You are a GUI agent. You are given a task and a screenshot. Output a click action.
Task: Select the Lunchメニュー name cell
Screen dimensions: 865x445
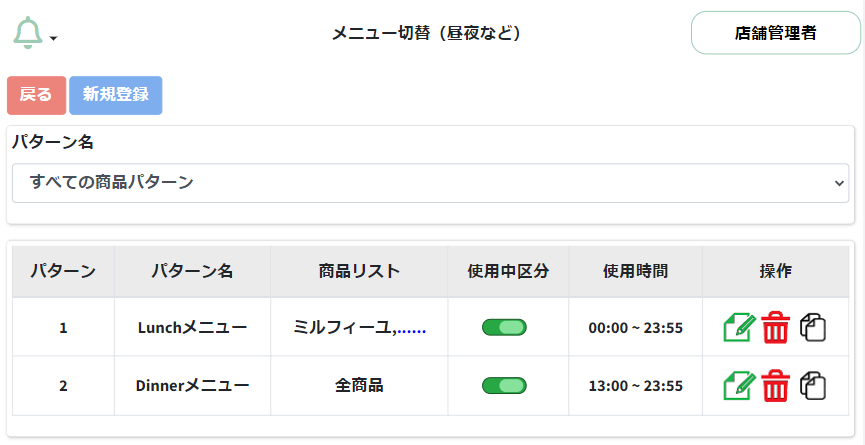pyautogui.click(x=192, y=327)
